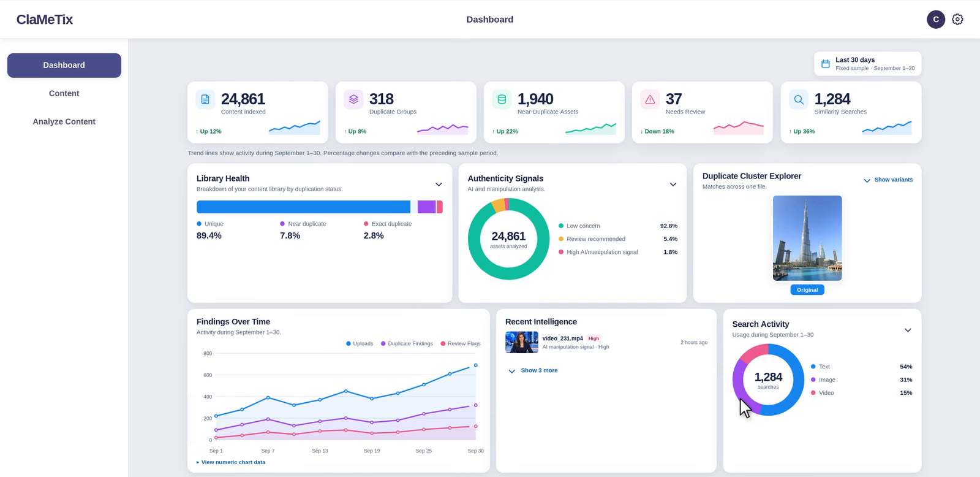This screenshot has height=477, width=980.
Task: Click the Content indexed document icon
Action: pyautogui.click(x=205, y=99)
